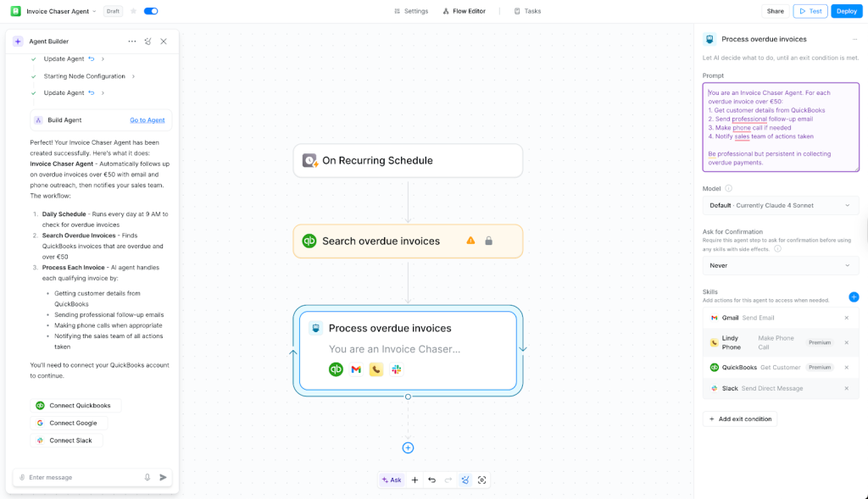
Task: Select the QuickBooks icon on Process overdue invoices node
Action: [336, 369]
